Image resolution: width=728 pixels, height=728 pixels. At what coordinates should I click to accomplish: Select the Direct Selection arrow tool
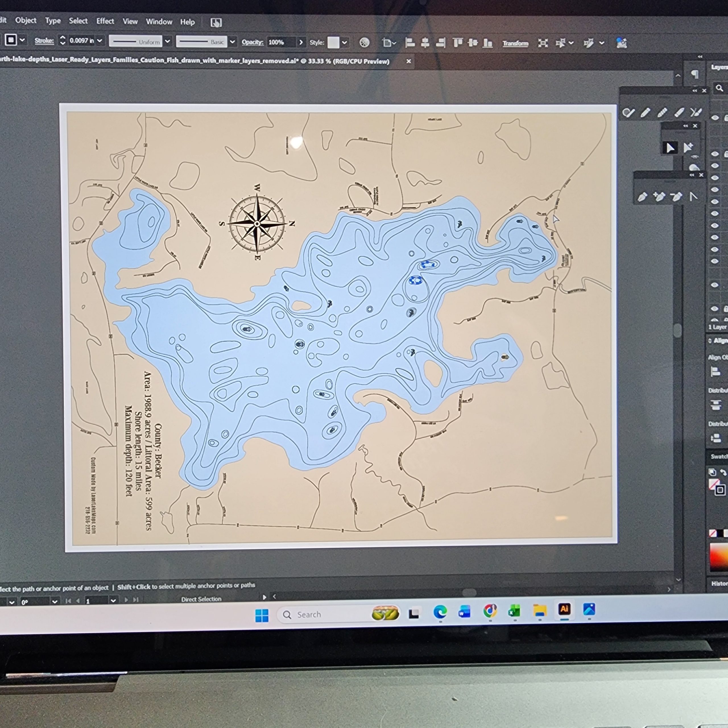click(x=670, y=148)
